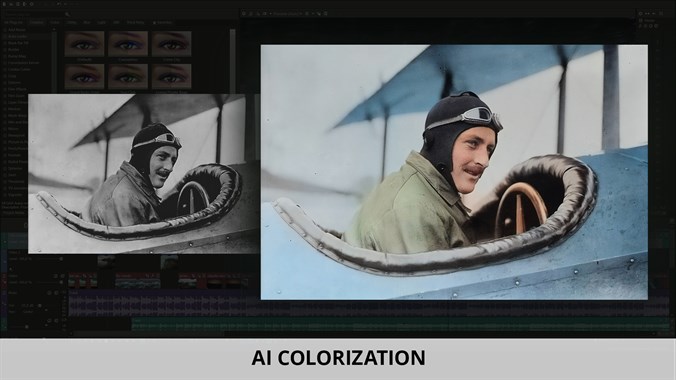Click the first icon in the top-left toolbar
Viewport: 676px width, 380px height.
click(x=4, y=4)
